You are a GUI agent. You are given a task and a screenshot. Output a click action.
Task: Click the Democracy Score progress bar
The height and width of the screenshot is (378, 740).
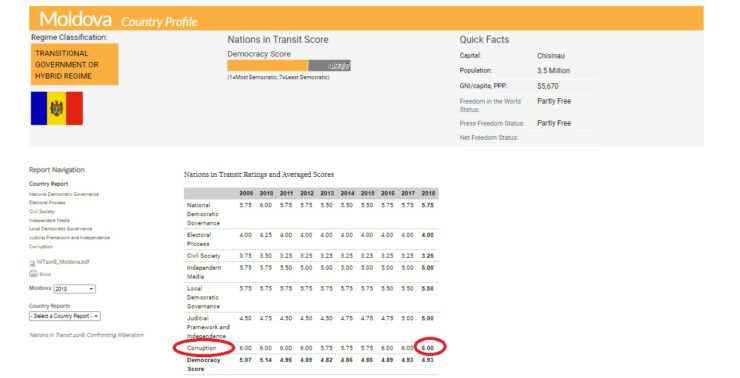pyautogui.click(x=289, y=66)
